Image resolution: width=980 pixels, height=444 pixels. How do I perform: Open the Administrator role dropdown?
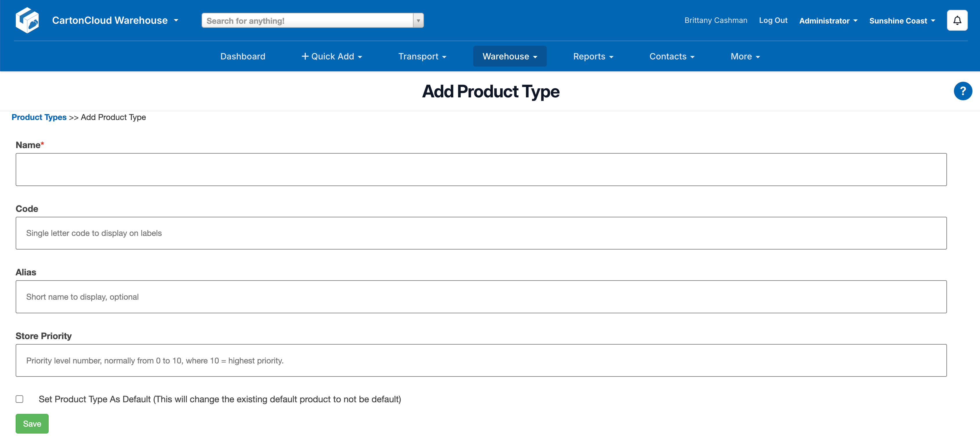pos(828,21)
